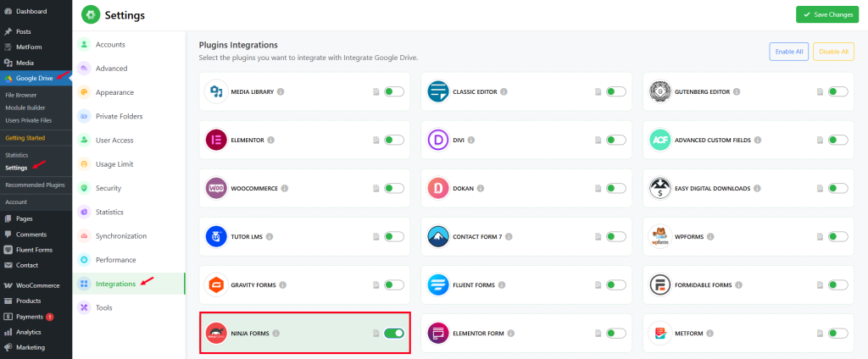Click the Divi plugin logo
Image resolution: width=868 pixels, height=359 pixels.
(x=438, y=140)
